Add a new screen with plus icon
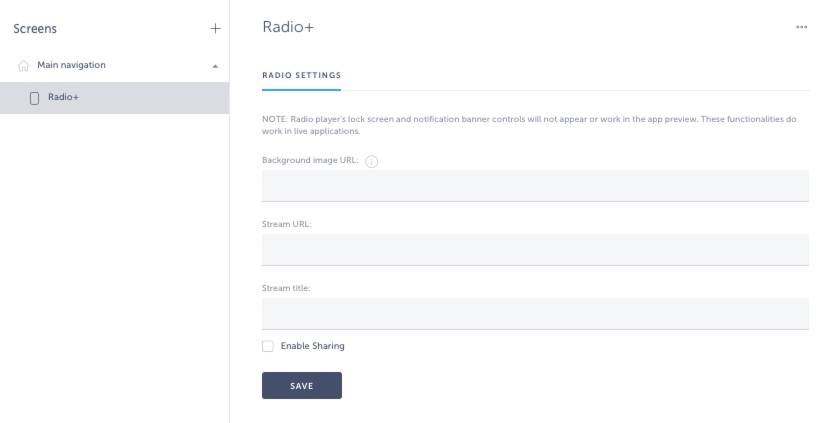Viewport: 839px width, 423px height. 214,29
